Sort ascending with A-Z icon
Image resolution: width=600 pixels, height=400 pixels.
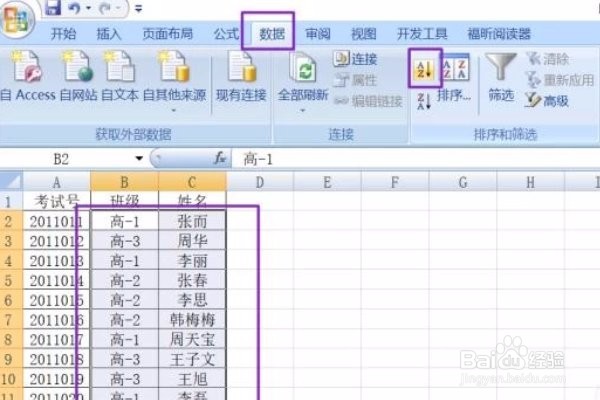coord(425,68)
